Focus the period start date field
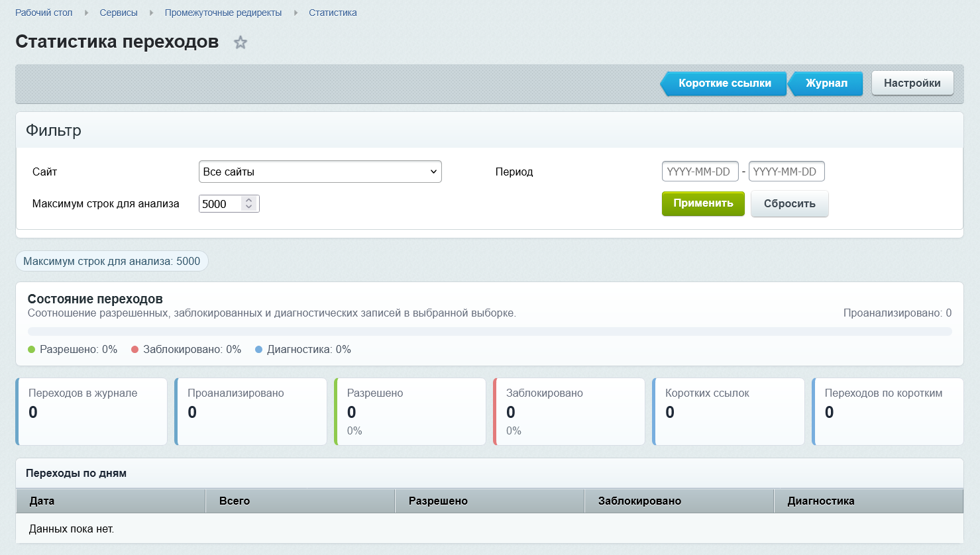 700,172
